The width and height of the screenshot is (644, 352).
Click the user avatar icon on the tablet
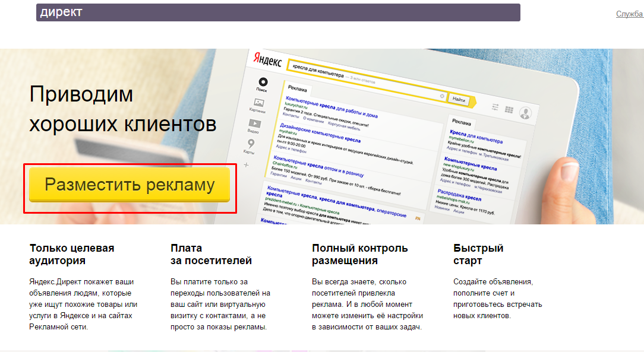coord(525,112)
